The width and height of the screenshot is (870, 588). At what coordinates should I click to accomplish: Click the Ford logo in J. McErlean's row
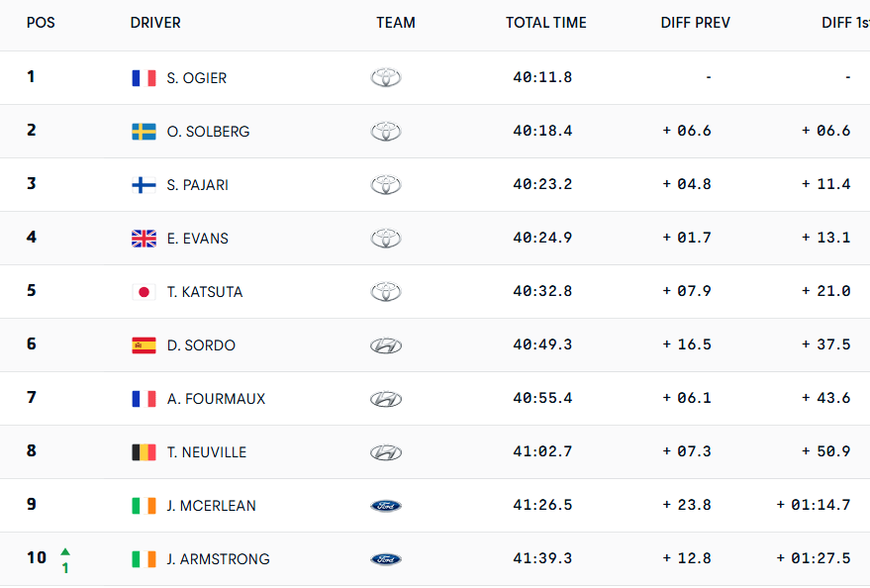point(386,506)
